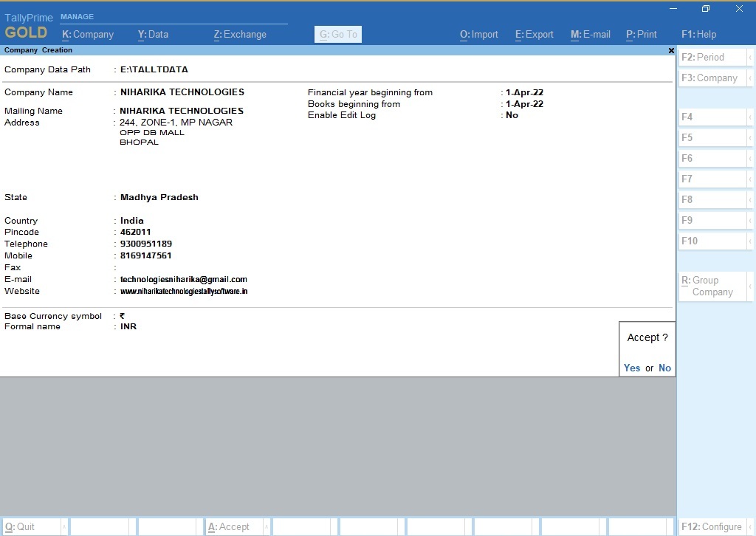Edit the Telephone number 9300951189
756x536 pixels.
(146, 244)
